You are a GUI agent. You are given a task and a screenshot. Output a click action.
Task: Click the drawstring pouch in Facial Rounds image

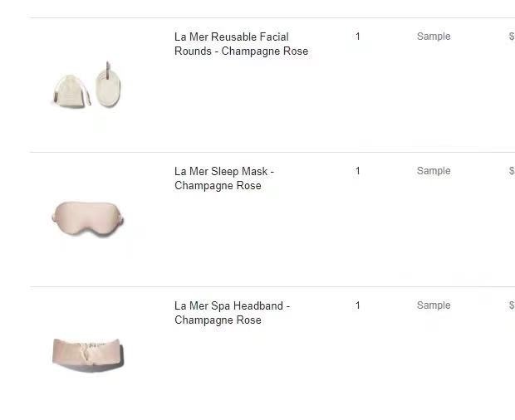[68, 90]
